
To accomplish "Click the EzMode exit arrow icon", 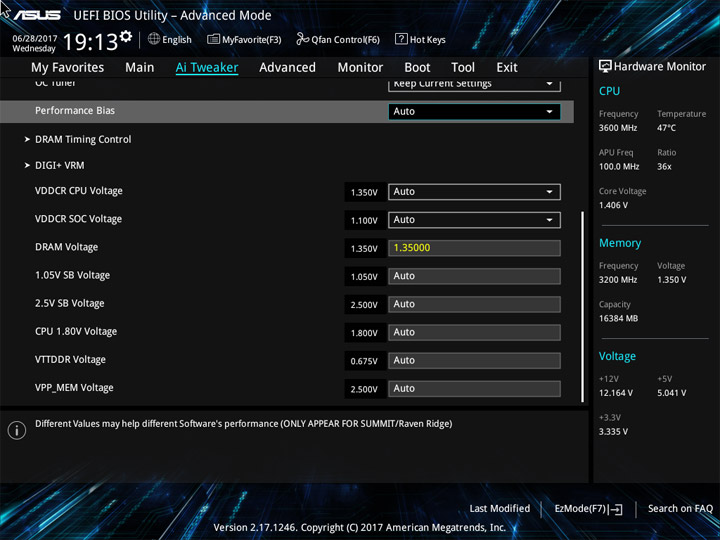I will click(616, 509).
